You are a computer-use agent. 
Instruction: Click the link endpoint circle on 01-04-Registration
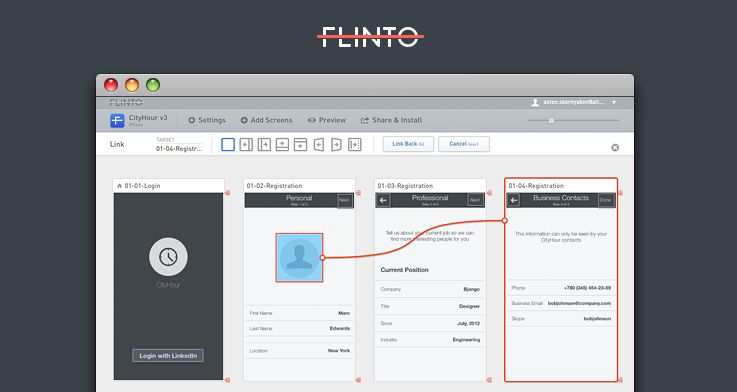click(x=504, y=220)
